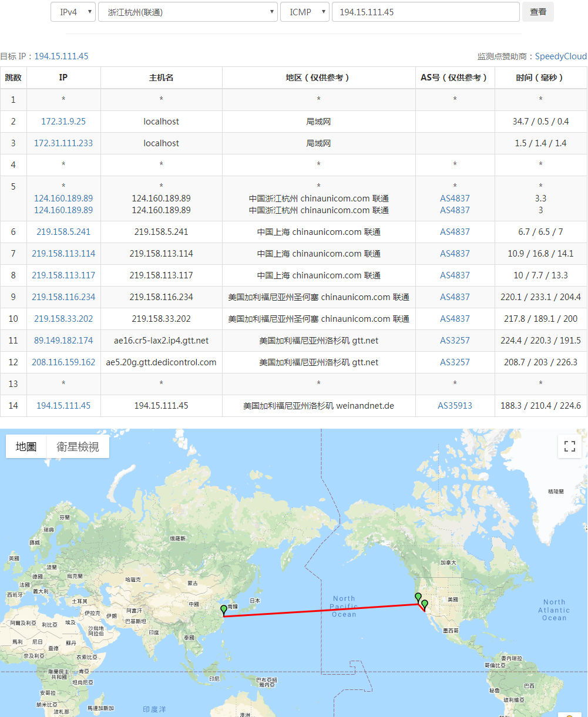Click IP link 219.158.33.202
588x717 pixels.
[x=63, y=319]
